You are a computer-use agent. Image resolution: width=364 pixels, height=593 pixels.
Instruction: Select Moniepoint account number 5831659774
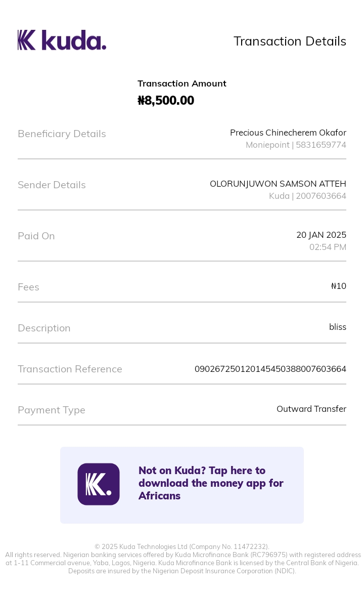321,145
